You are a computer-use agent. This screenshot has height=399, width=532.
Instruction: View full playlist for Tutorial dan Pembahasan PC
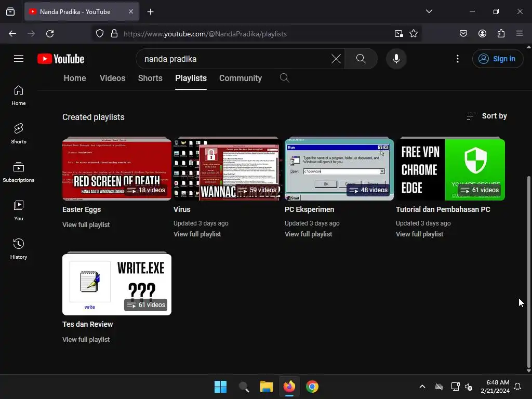pyautogui.click(x=419, y=234)
